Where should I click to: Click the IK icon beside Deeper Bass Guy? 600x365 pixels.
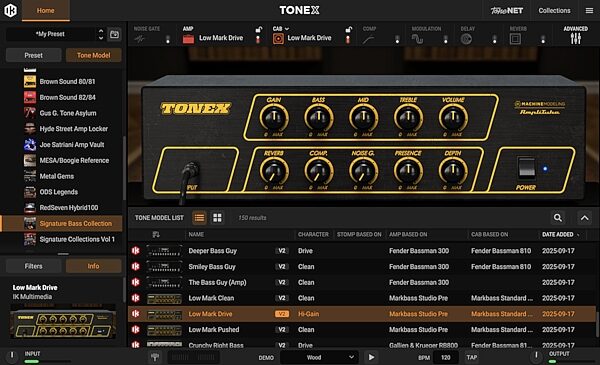point(135,251)
